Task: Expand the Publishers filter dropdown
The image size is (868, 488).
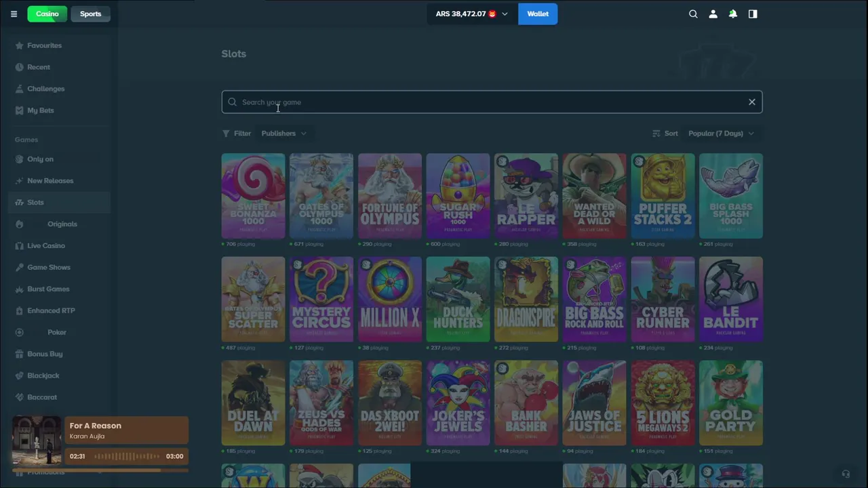Action: coord(284,134)
